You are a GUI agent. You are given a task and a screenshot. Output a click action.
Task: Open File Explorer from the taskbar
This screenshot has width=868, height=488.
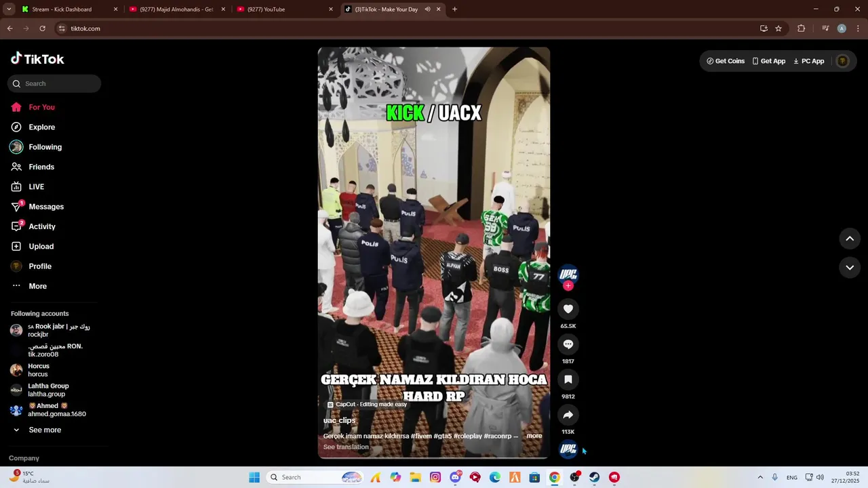coord(416,477)
